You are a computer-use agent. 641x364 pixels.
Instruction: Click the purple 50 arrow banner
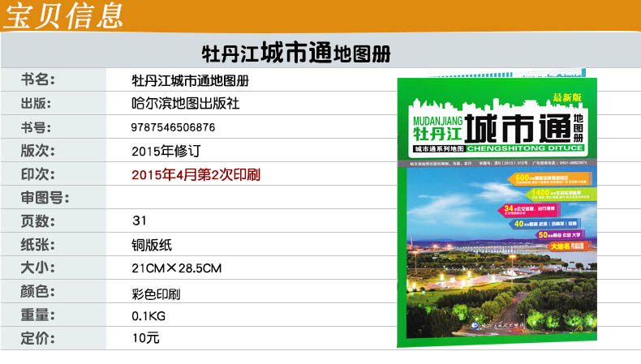click(560, 235)
